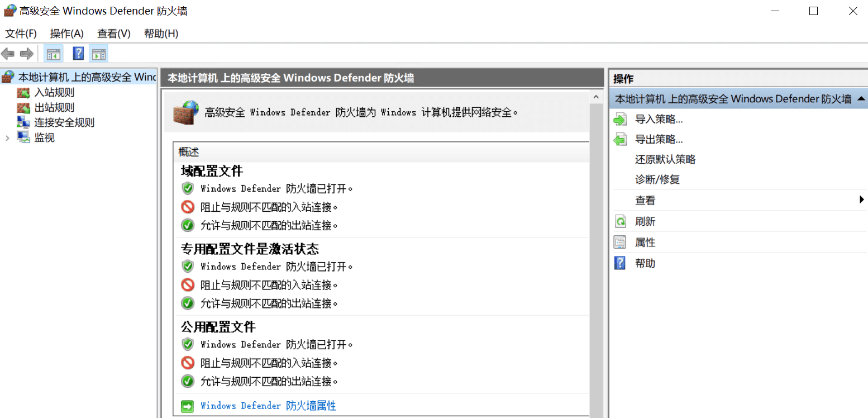Screen dimensions: 868x418
Task: Click the 导出策略 green arrow icon
Action: 620,139
